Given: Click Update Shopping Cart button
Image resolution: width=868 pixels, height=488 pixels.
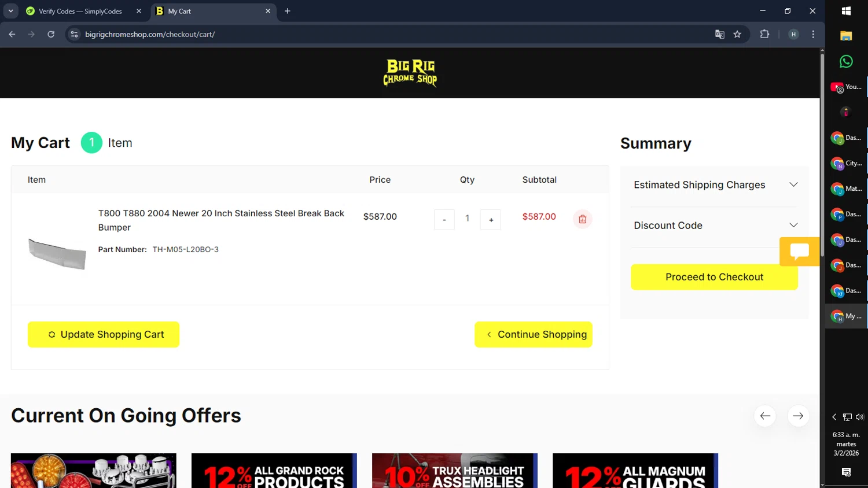Looking at the screenshot, I should coord(104,335).
